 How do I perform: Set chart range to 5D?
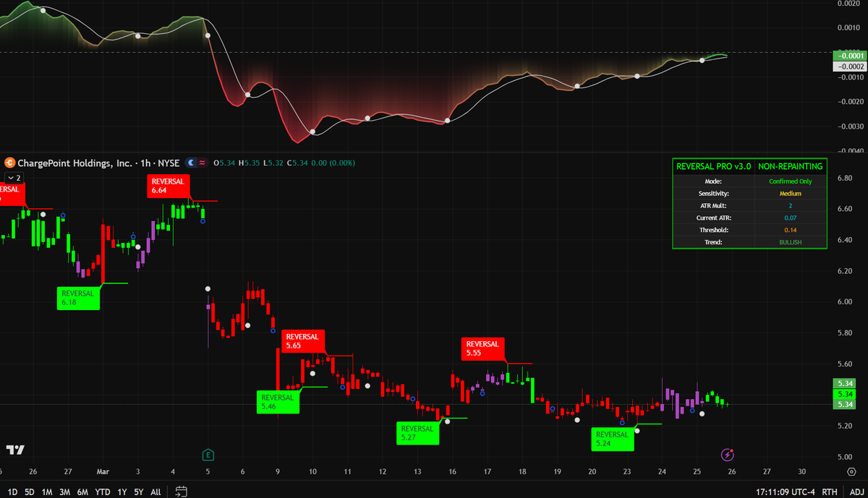point(30,491)
